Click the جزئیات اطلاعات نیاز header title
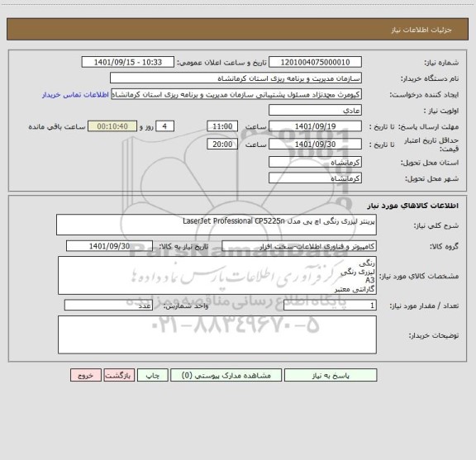 coord(421,30)
